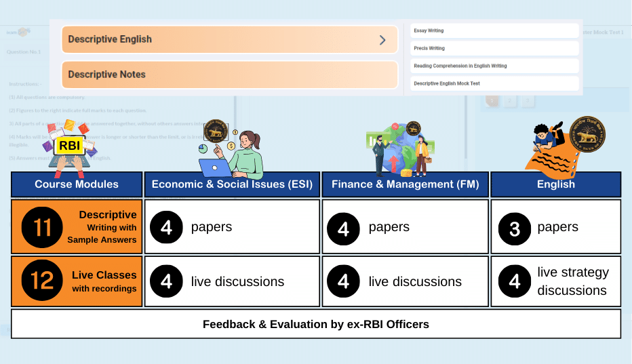Image resolution: width=632 pixels, height=364 pixels.
Task: Select the Course Modules header
Action: tap(77, 184)
